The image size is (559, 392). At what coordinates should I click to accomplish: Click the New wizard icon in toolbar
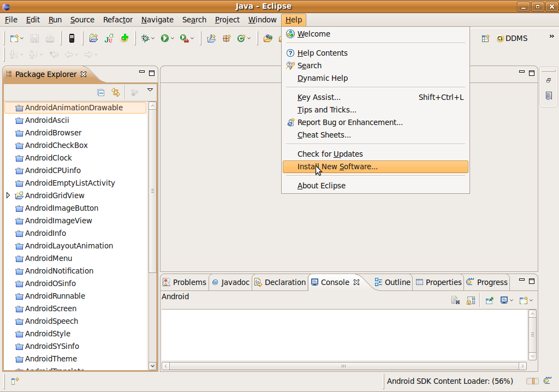click(x=14, y=39)
